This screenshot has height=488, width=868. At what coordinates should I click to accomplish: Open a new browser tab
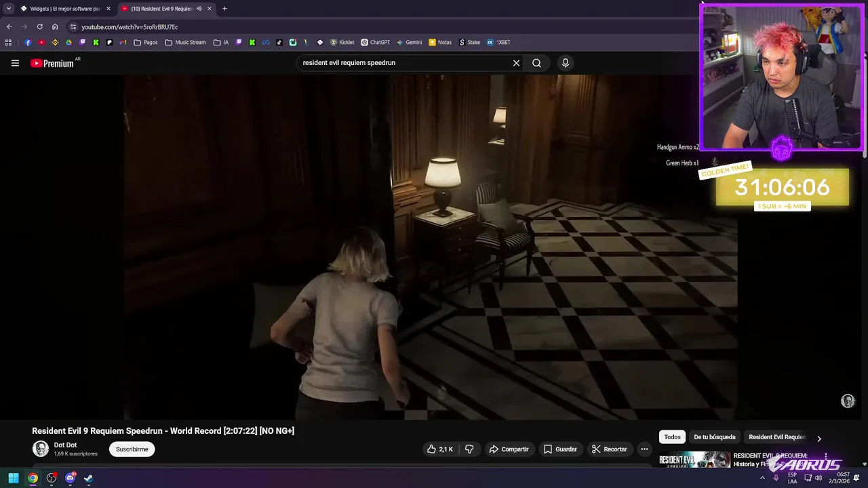(x=224, y=9)
